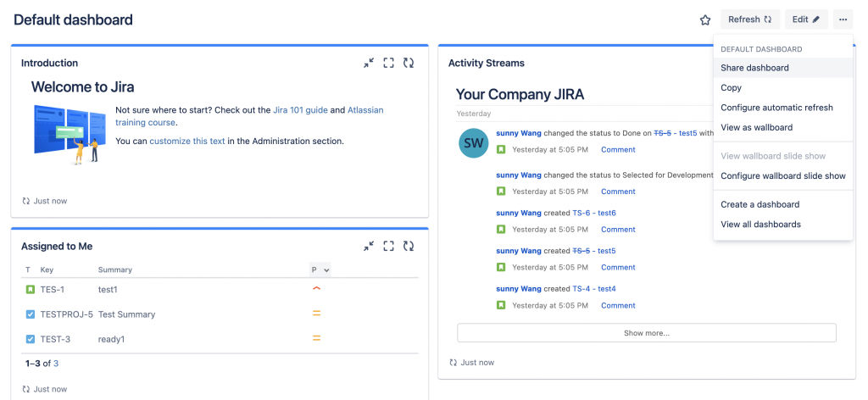
Task: Open issue TES-1
Action: [x=52, y=289]
